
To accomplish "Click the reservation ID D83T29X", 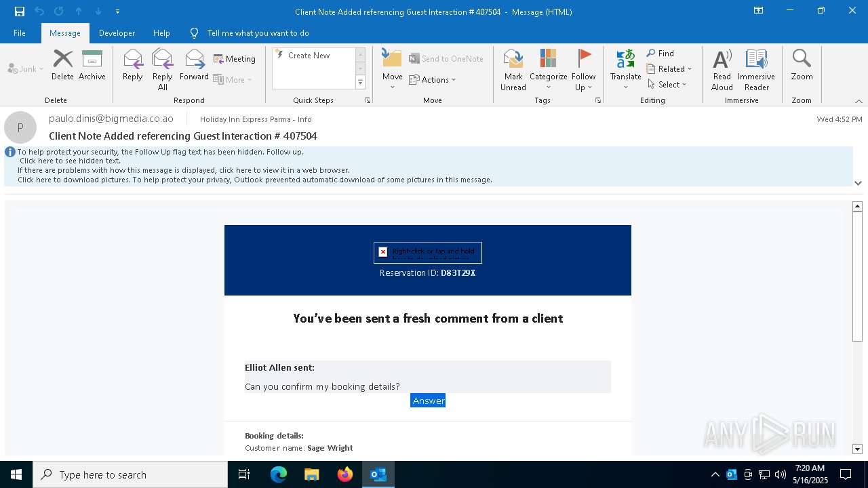I will coord(458,273).
